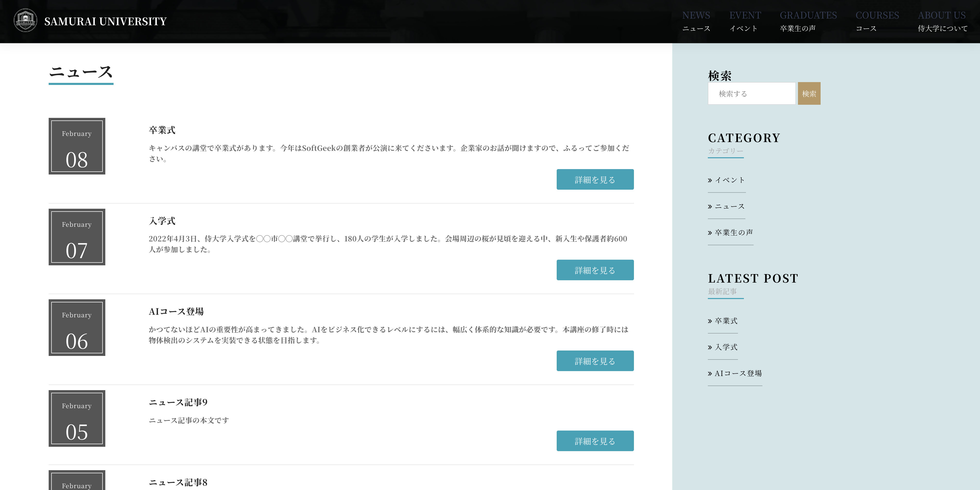Image resolution: width=980 pixels, height=490 pixels.
Task: Click the ニュース記事9 article heading
Action: tap(178, 402)
